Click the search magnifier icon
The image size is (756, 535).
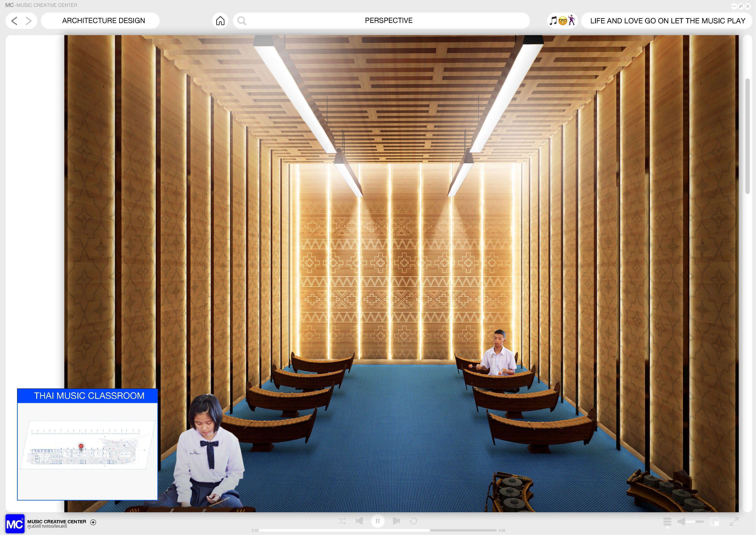click(x=242, y=21)
